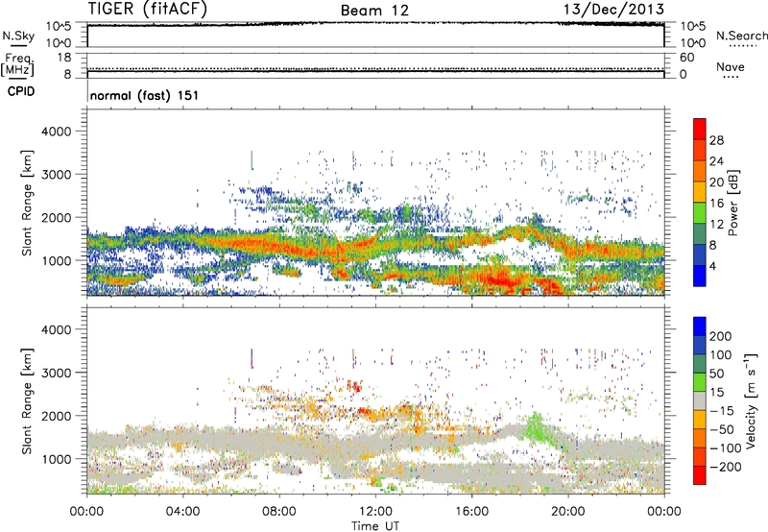Click the 60 Nave tick label

(x=686, y=58)
